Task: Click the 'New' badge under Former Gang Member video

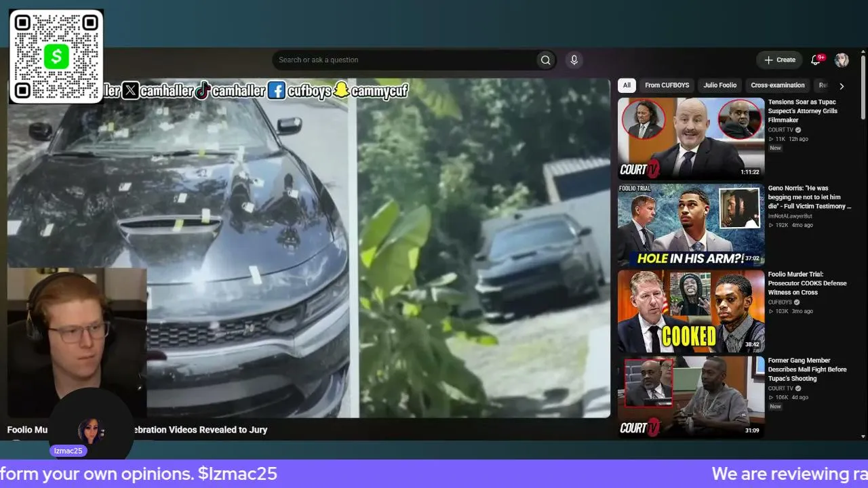Action: point(775,407)
